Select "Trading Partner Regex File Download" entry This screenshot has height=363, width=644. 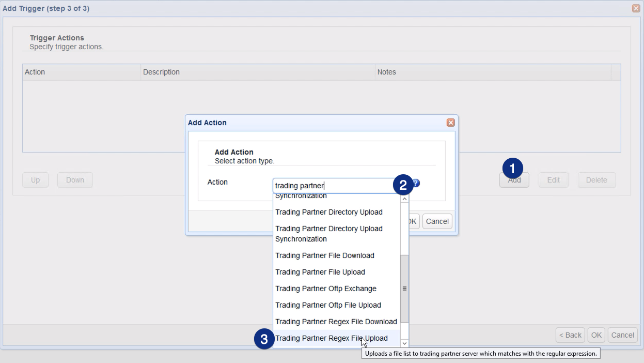click(x=336, y=322)
